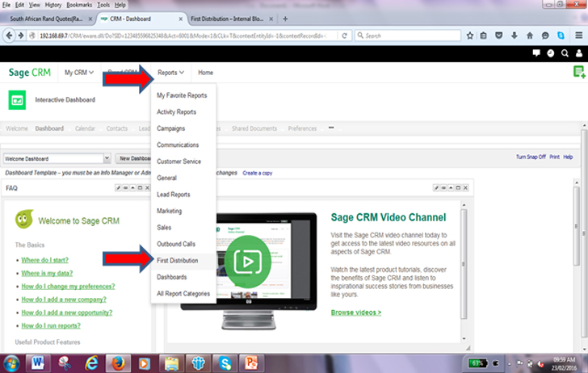Collapse the Reports dropdown menu
Screen dimensions: 588x373
click(x=170, y=73)
